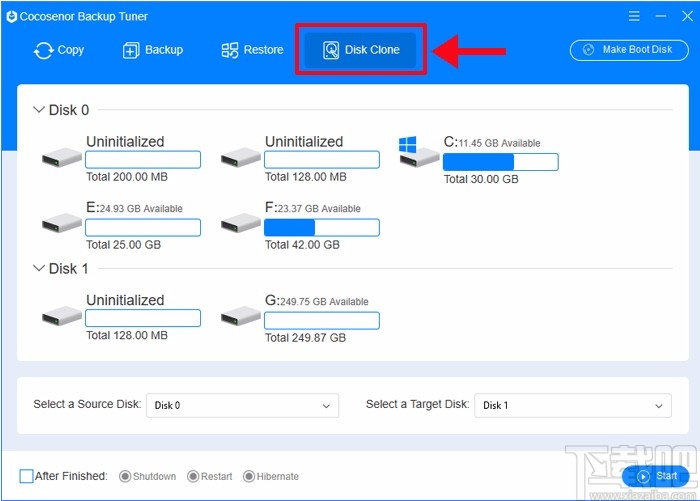
Task: Click the 'Total 25.00 GB' text
Action: coord(123,245)
